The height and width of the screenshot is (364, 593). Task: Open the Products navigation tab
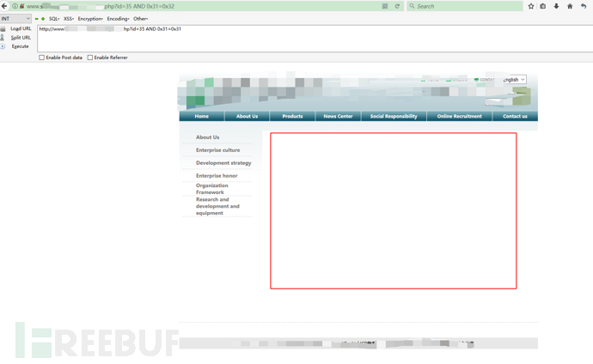[292, 116]
